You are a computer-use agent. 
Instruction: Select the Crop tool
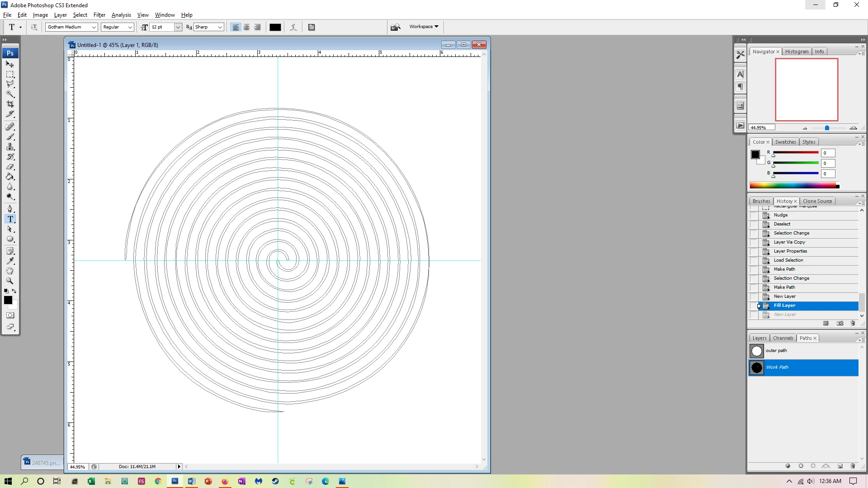(10, 104)
